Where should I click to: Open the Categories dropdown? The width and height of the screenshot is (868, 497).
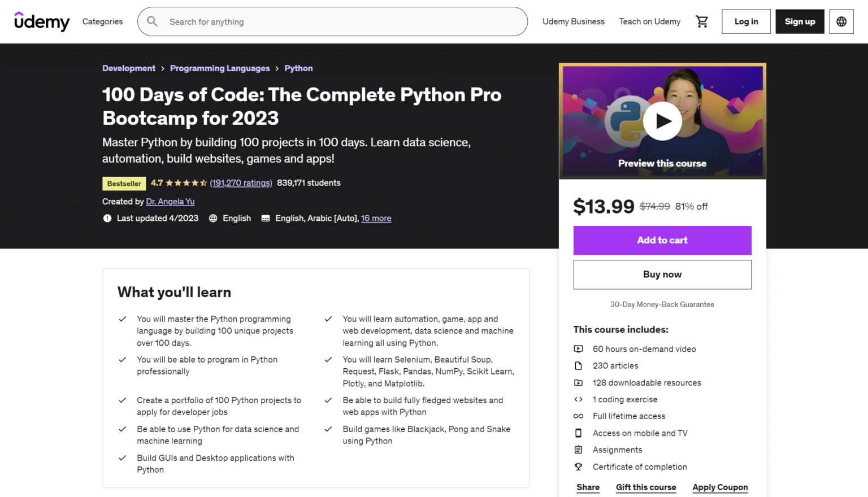102,21
